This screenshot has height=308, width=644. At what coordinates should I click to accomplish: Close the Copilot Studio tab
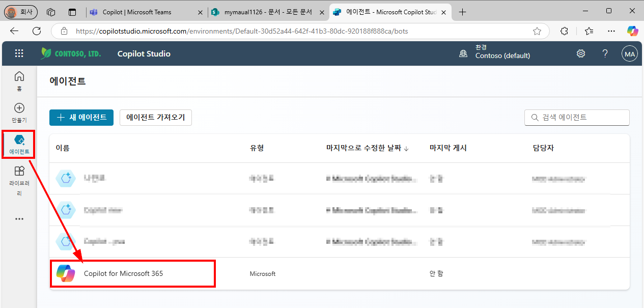(443, 12)
